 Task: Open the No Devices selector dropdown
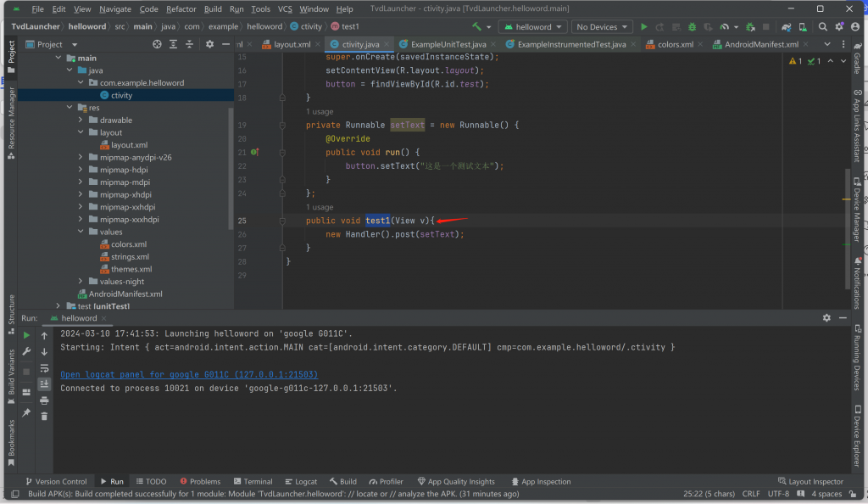pos(602,27)
